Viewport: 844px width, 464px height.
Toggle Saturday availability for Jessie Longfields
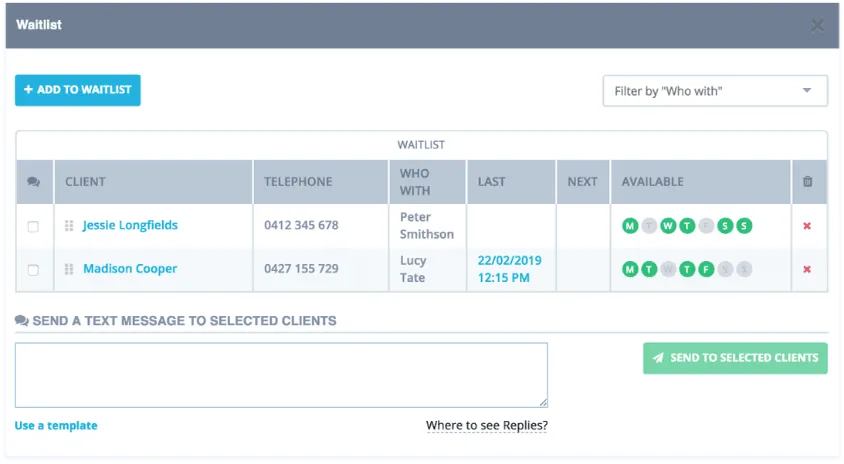point(725,226)
